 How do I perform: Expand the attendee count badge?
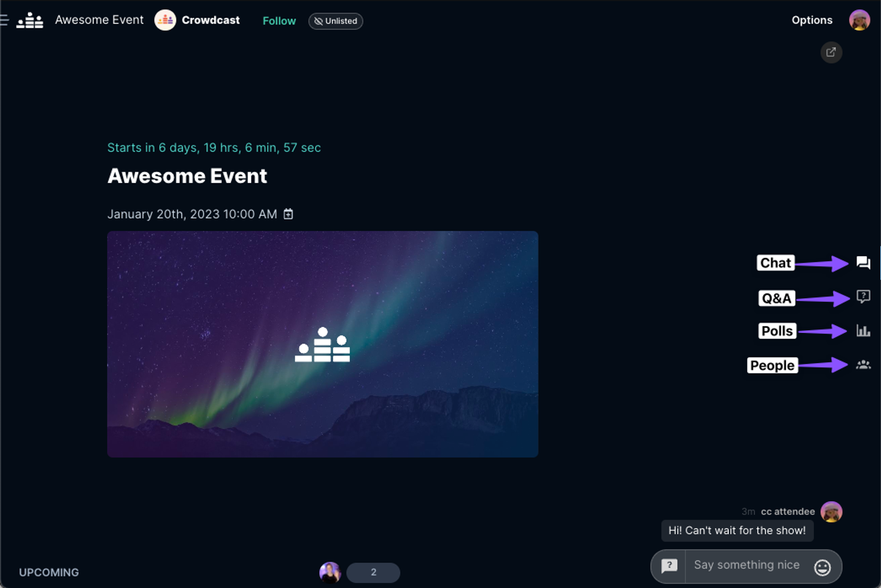click(373, 571)
